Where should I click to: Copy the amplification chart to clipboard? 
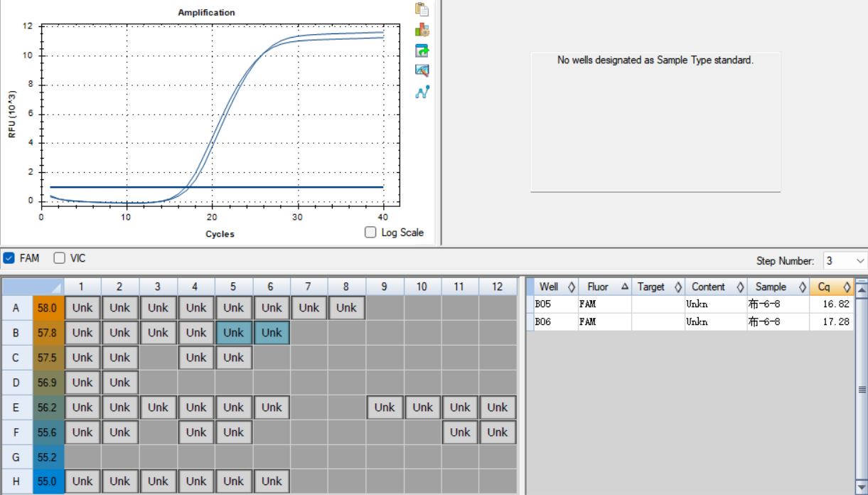point(422,9)
